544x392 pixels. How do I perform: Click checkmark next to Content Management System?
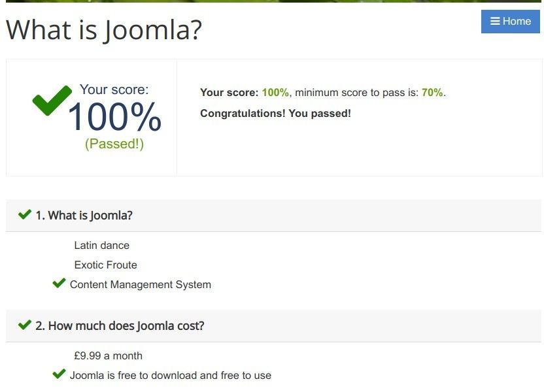coord(59,283)
